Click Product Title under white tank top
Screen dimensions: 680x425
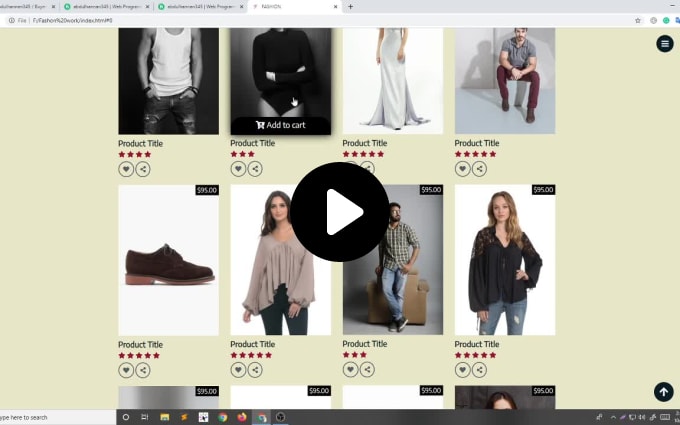(x=141, y=144)
